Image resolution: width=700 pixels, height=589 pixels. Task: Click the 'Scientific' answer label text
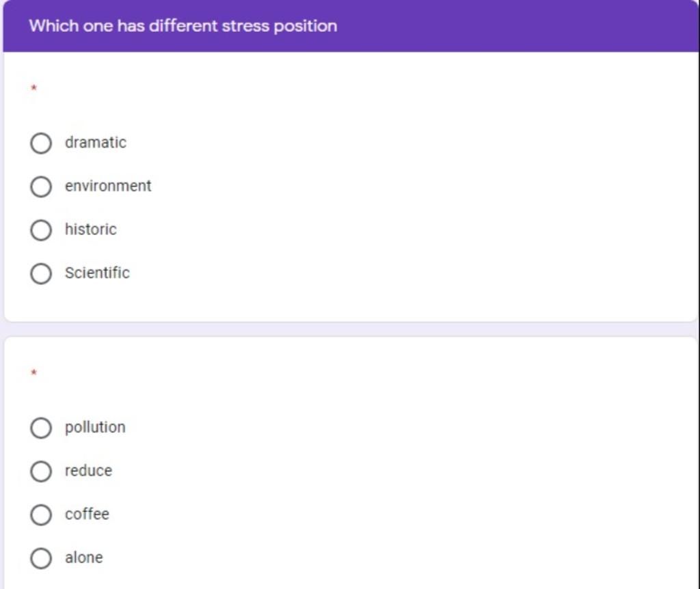[97, 272]
